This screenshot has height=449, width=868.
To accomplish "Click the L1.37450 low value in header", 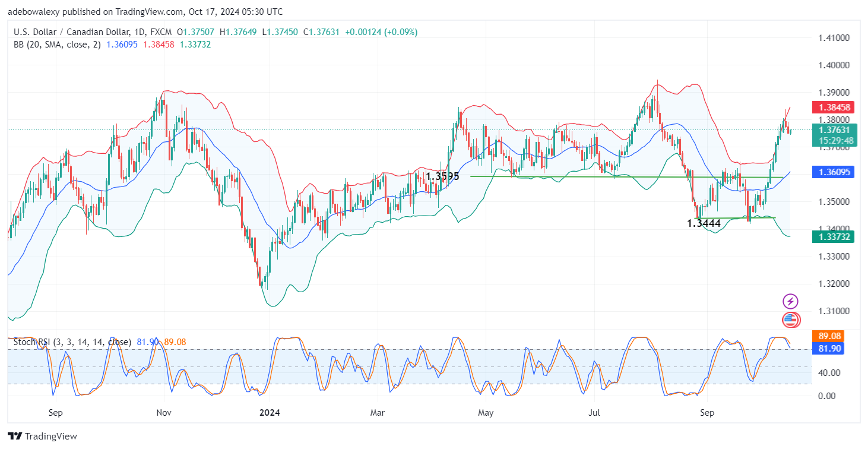I will coord(280,32).
